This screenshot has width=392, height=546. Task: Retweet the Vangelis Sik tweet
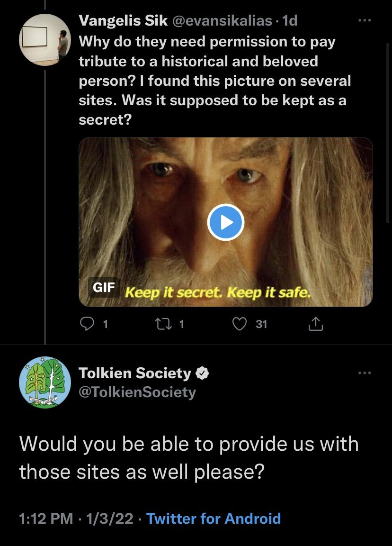(161, 324)
